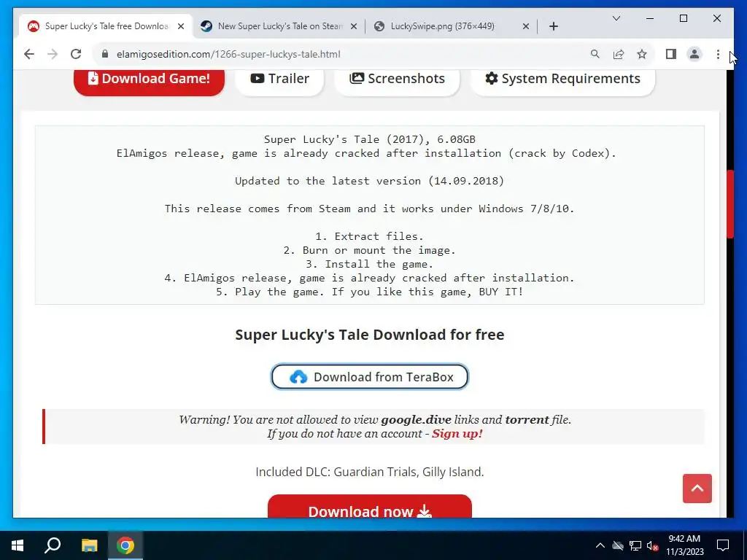Click the browser forward arrow

click(53, 54)
